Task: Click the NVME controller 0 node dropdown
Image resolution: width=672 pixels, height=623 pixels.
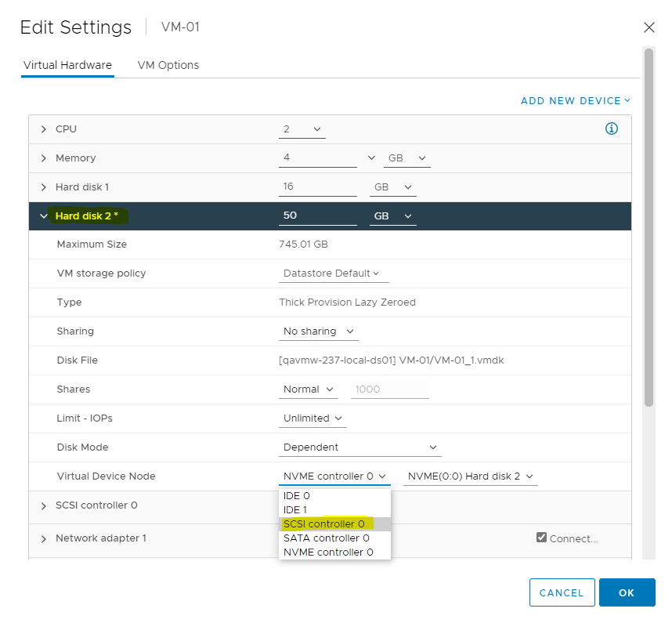Action: [x=334, y=476]
